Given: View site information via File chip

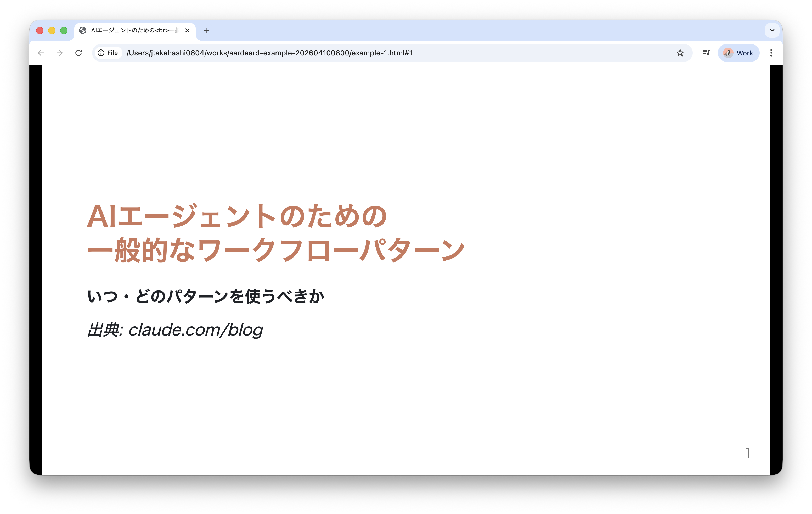Looking at the screenshot, I should click(108, 53).
